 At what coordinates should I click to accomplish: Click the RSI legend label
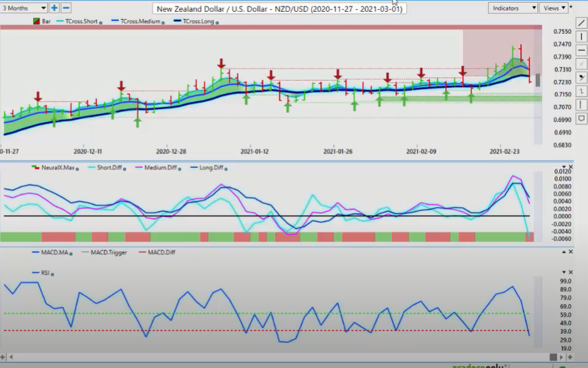45,273
